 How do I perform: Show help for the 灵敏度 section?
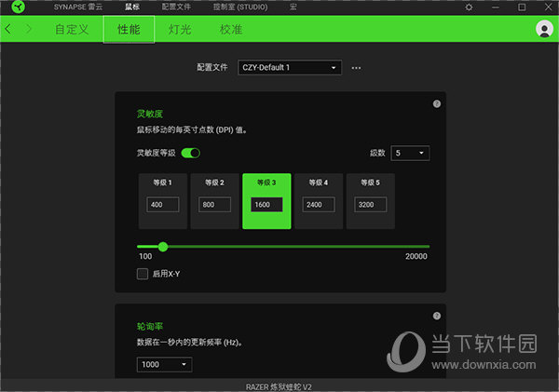click(x=437, y=103)
